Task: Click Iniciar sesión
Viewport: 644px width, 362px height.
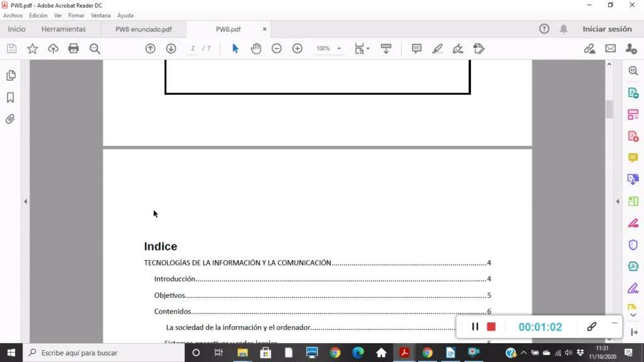Action: point(607,29)
